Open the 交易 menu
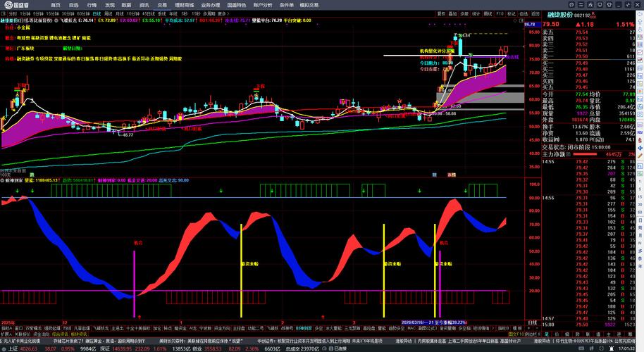The height and width of the screenshot is (352, 644). [162, 5]
